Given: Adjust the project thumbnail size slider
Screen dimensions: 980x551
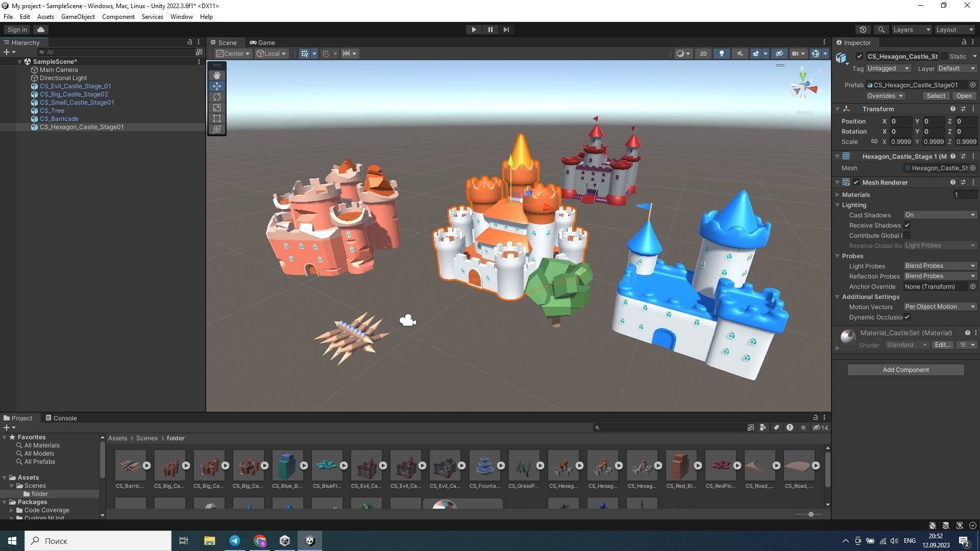Looking at the screenshot, I should (811, 514).
